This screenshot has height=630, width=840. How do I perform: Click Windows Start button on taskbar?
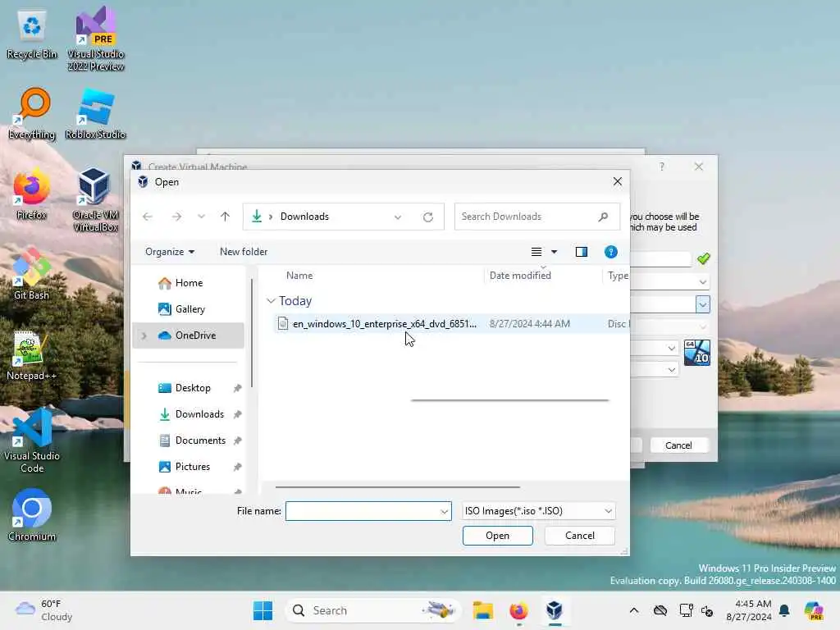coord(262,610)
